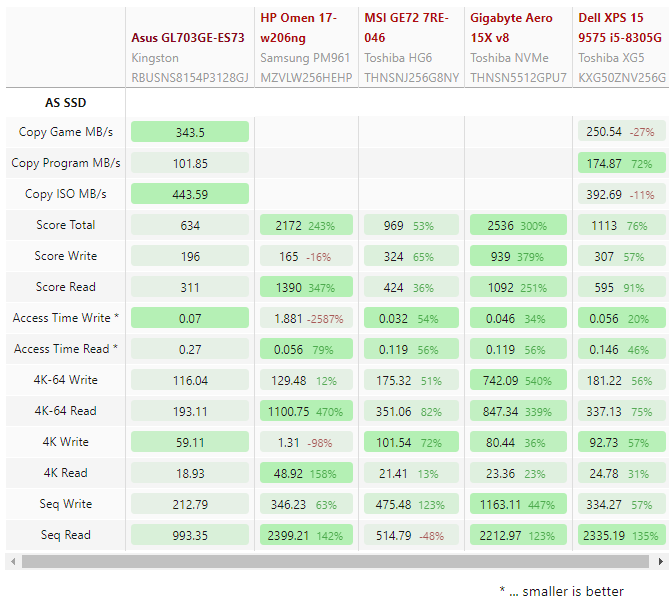Viewport: 671px width, 601px height.
Task: Click the HP Omen 0.056 Access Time Read cell
Action: 306,349
